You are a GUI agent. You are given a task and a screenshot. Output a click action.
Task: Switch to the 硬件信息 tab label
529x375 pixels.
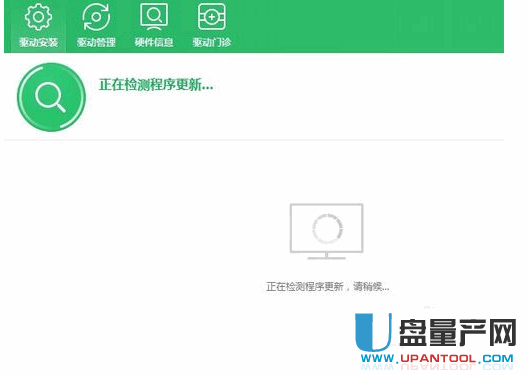(154, 42)
